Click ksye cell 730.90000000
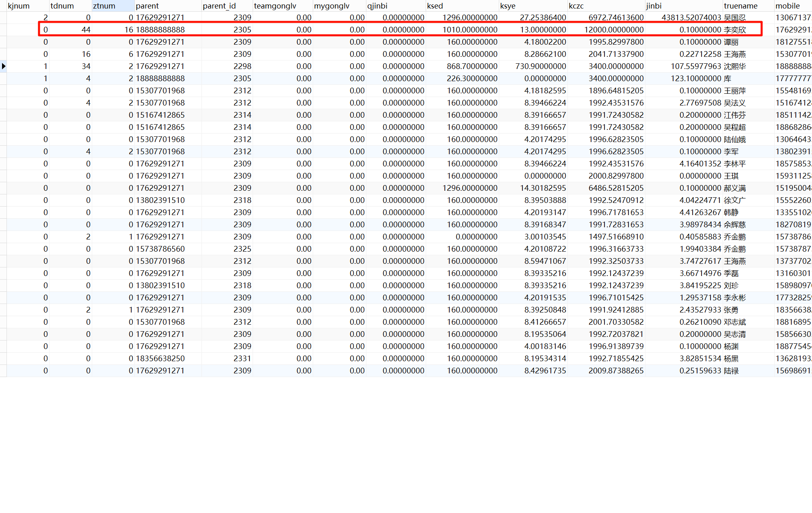Viewport: 812px width, 513px height. [540, 66]
